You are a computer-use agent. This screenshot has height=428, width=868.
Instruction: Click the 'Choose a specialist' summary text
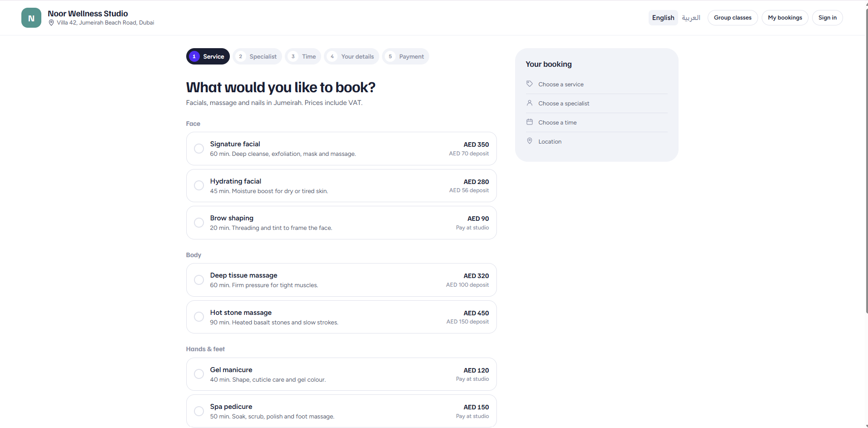(x=564, y=104)
